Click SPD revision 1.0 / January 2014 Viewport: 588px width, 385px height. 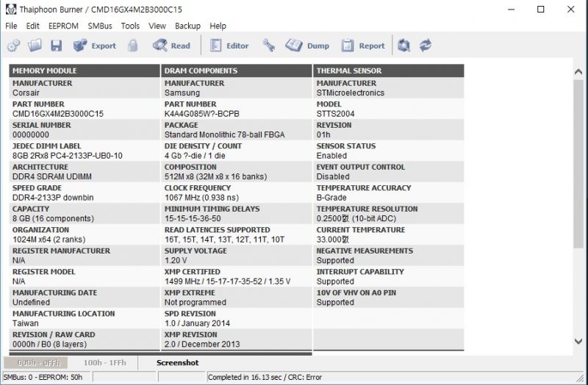click(197, 323)
